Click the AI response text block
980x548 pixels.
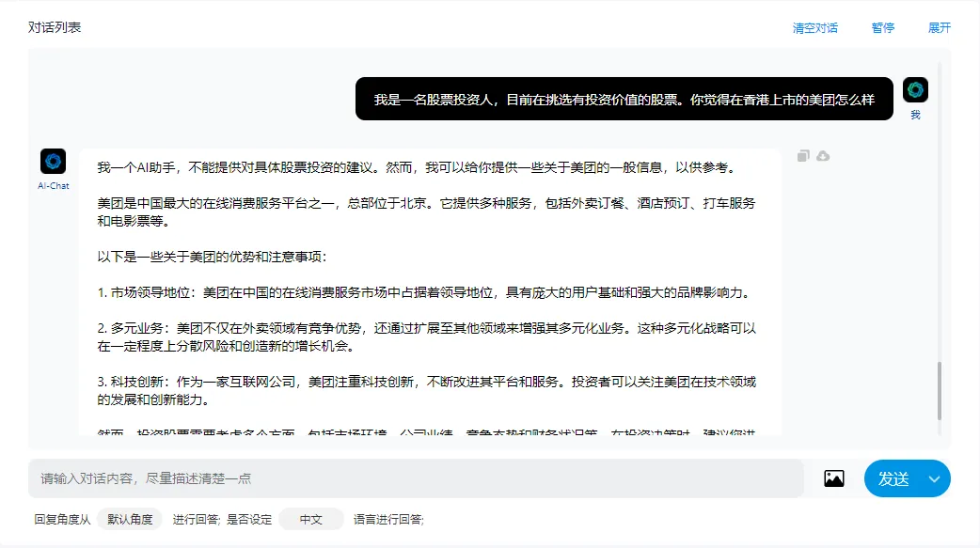click(x=429, y=291)
